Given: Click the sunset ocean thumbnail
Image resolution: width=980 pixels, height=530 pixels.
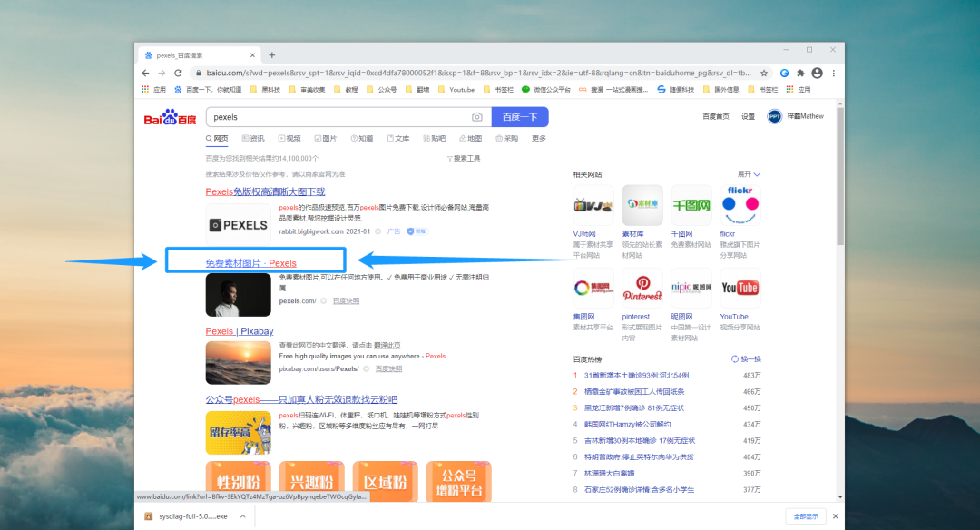Looking at the screenshot, I should tap(238, 362).
